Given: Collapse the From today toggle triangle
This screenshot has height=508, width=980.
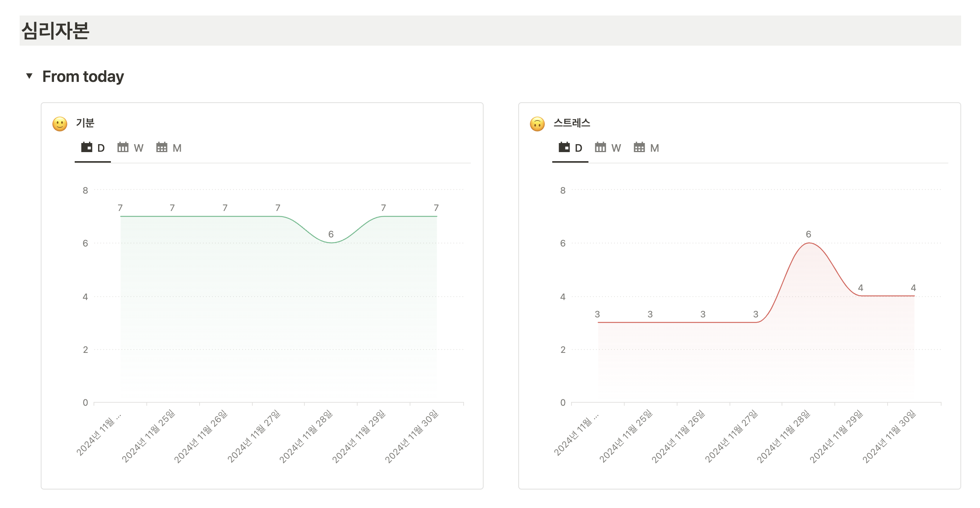Looking at the screenshot, I should pyautogui.click(x=29, y=76).
